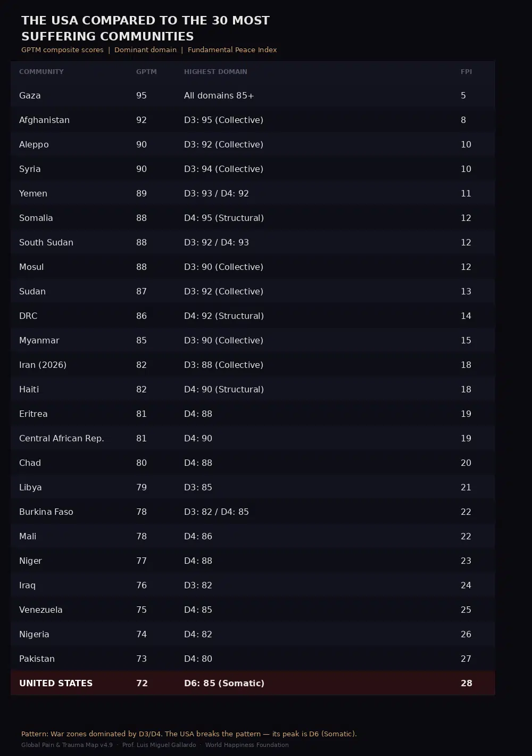
Task: Click the FPI column header
Action: click(x=466, y=72)
